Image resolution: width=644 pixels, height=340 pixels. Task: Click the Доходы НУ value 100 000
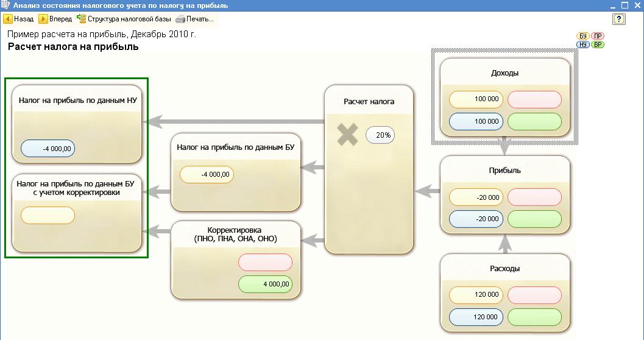tap(476, 121)
